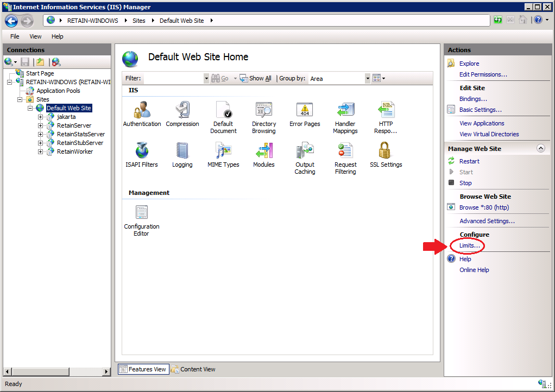
Task: Open the Help menu
Action: (x=58, y=36)
